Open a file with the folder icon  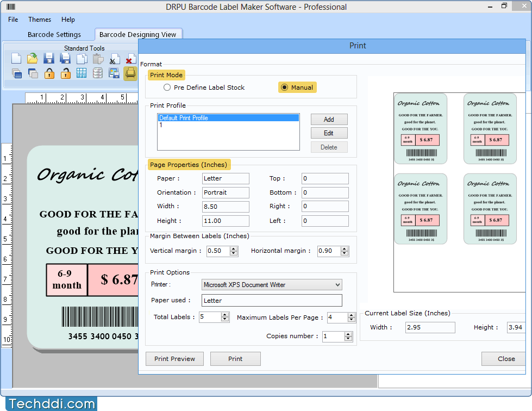[32, 58]
